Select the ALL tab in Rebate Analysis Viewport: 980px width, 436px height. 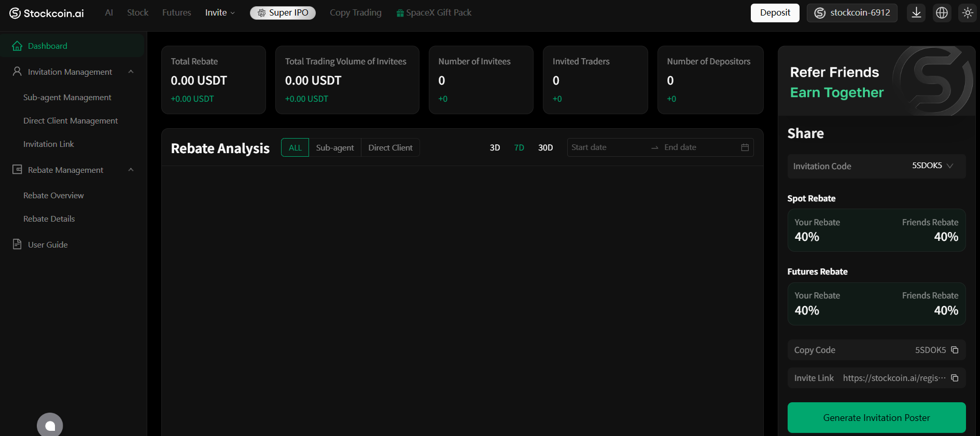pos(295,147)
